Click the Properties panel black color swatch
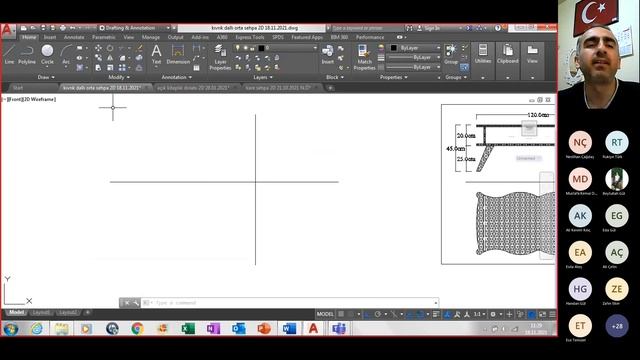The height and width of the screenshot is (360, 640). (x=393, y=48)
